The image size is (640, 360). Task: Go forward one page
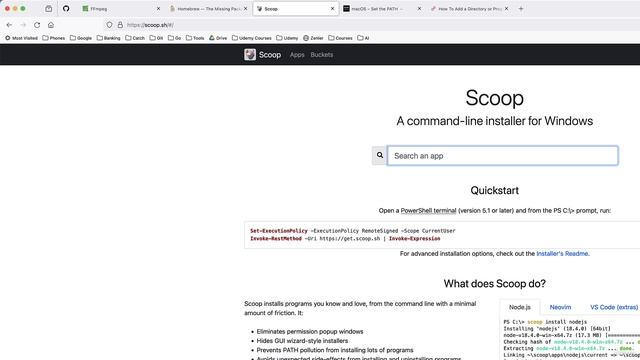point(23,25)
